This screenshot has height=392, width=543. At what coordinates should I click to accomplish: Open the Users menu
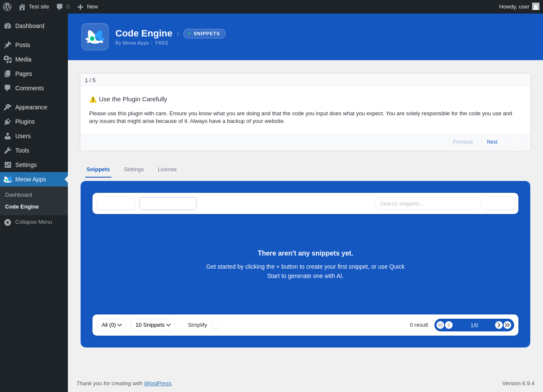34,136
